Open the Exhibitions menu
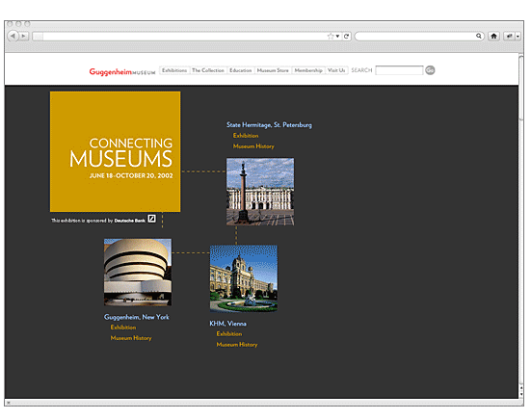 [x=174, y=70]
